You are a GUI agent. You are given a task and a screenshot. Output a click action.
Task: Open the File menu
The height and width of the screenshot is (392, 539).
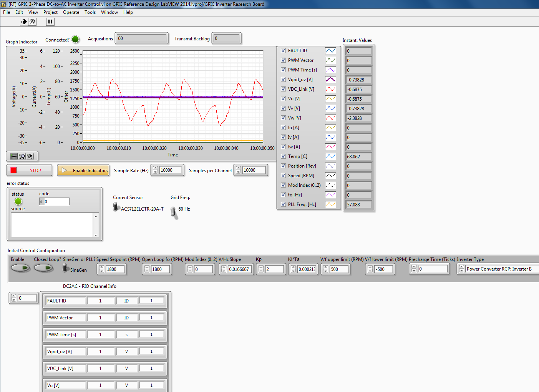[x=7, y=12]
